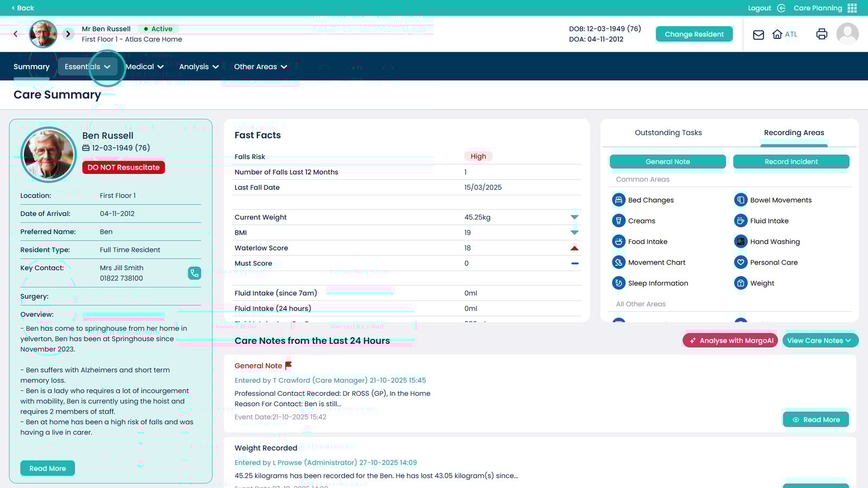
Task: Expand the Other Areas menu
Action: click(x=260, y=67)
